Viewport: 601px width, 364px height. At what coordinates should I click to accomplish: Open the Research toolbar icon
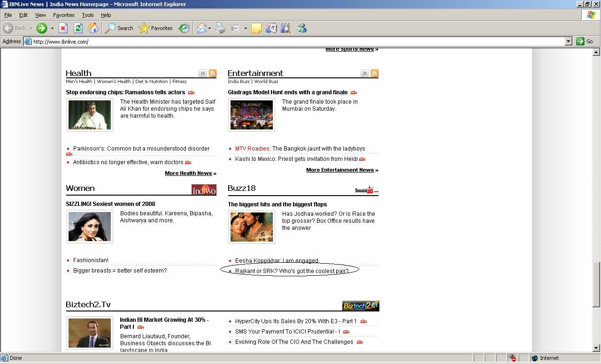coord(285,28)
